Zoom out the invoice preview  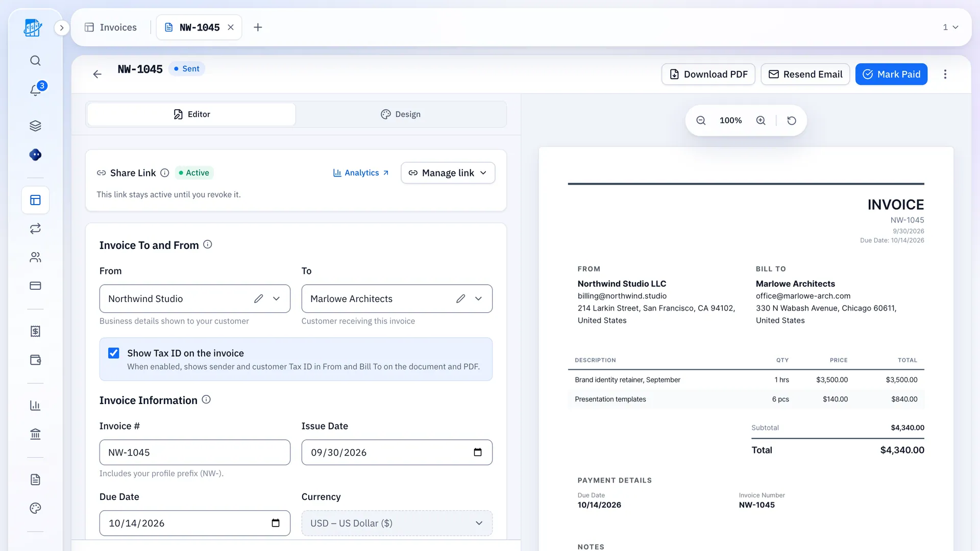coord(701,120)
